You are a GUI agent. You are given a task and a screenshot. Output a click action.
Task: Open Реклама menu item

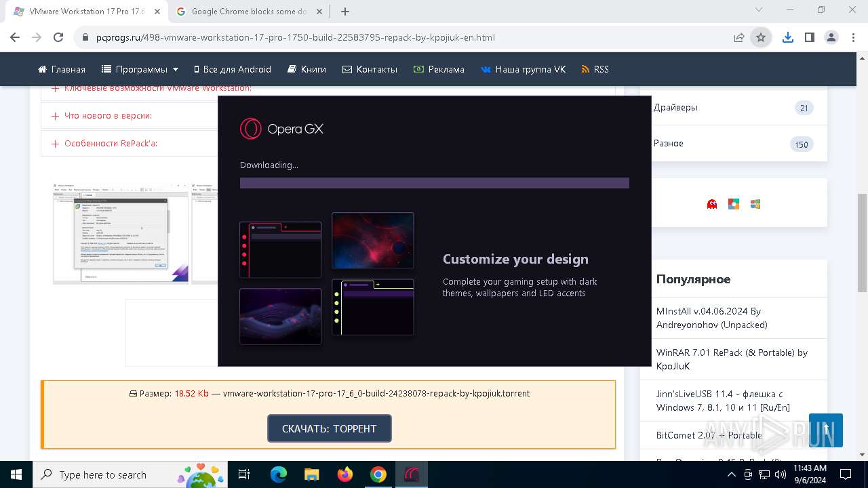439,69
